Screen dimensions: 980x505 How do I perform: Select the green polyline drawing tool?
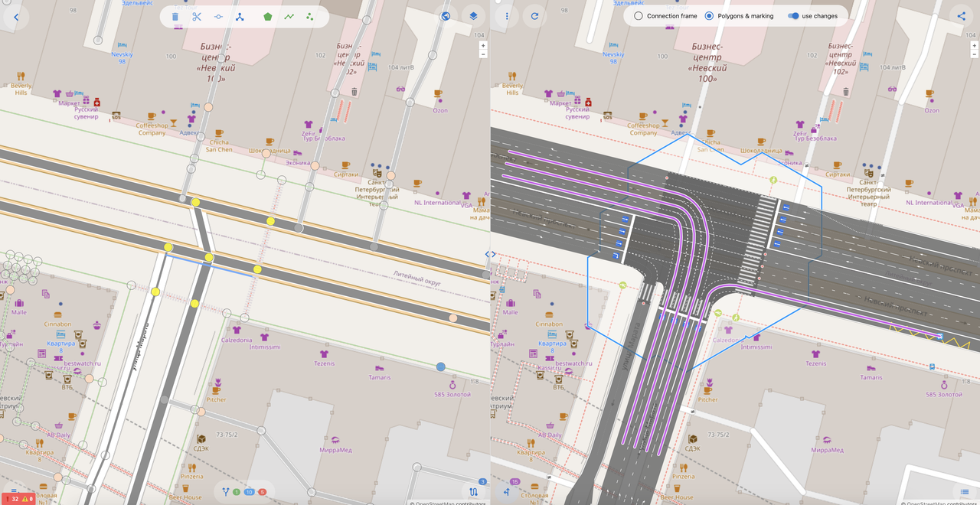coord(289,16)
